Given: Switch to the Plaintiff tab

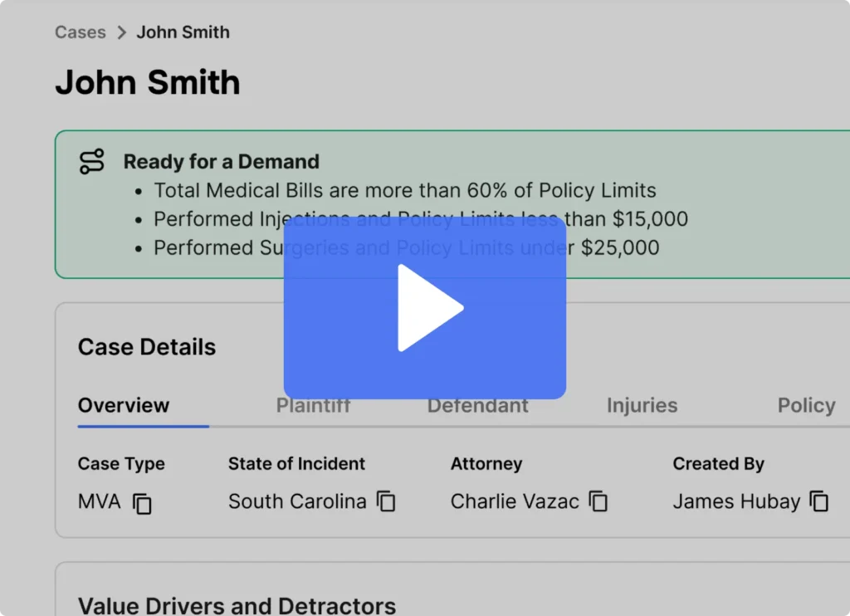Looking at the screenshot, I should point(313,405).
